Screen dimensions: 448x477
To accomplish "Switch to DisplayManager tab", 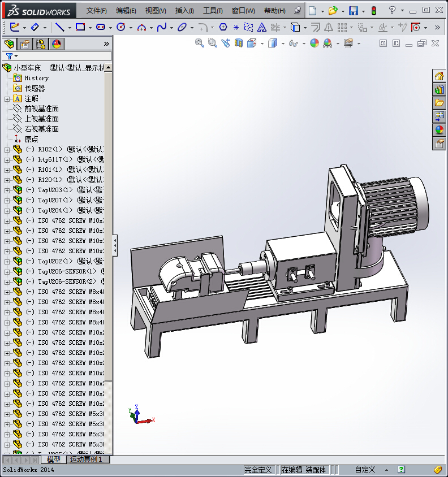I will (x=57, y=45).
